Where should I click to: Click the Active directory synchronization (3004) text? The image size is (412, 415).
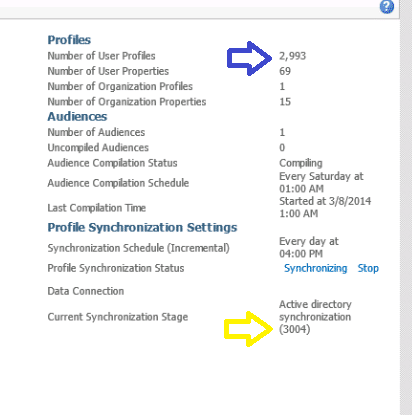click(x=315, y=317)
